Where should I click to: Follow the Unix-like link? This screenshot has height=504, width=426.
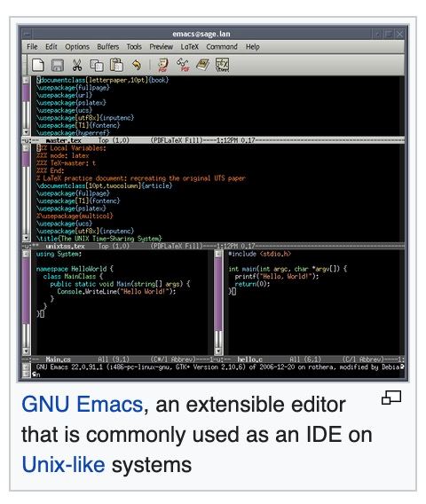(63, 465)
